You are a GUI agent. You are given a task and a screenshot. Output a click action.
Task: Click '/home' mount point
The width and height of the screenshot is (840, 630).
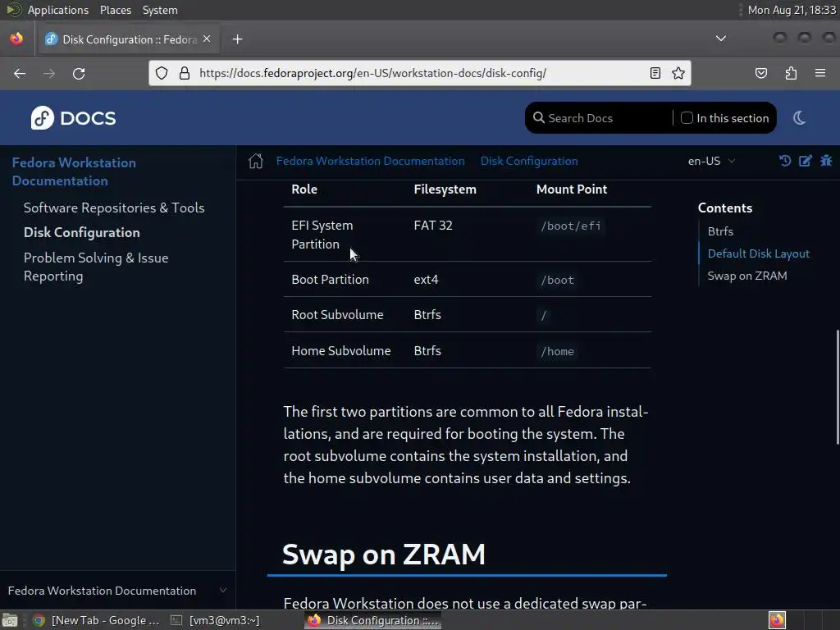click(x=557, y=351)
